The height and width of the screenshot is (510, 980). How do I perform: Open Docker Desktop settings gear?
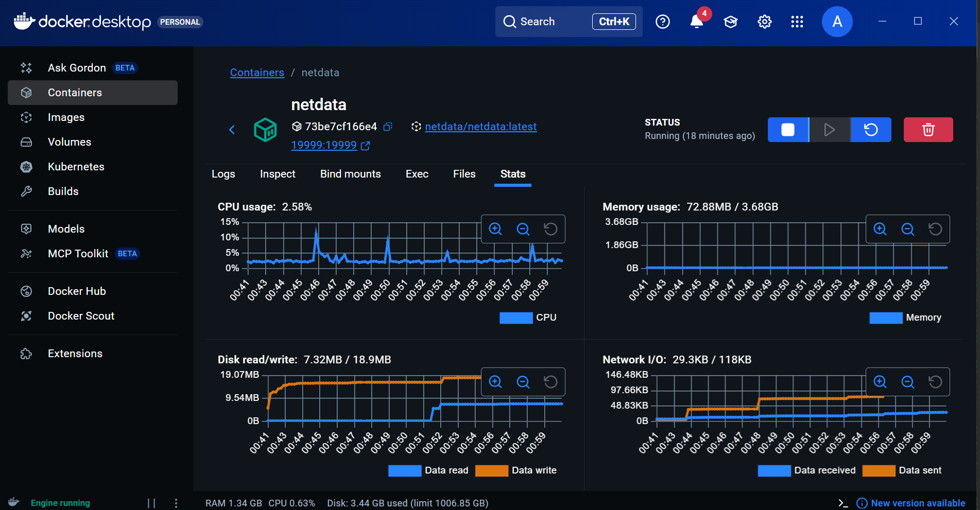pos(765,22)
